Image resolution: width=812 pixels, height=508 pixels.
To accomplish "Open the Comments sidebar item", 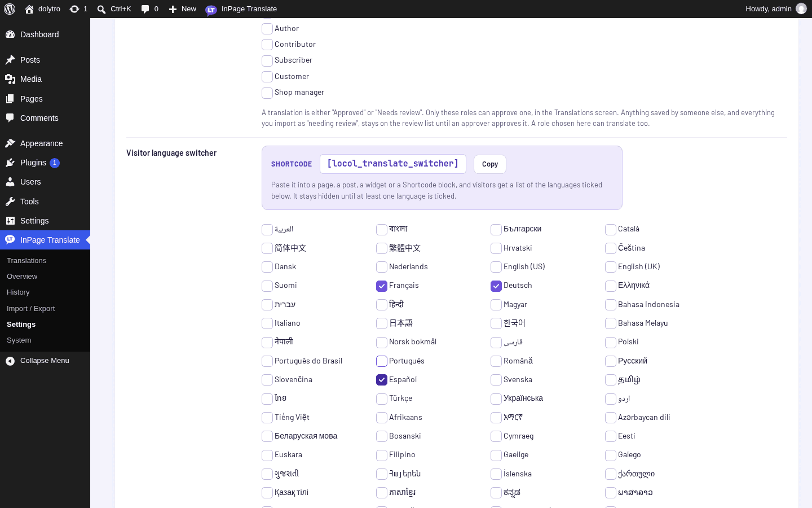I will [45, 118].
